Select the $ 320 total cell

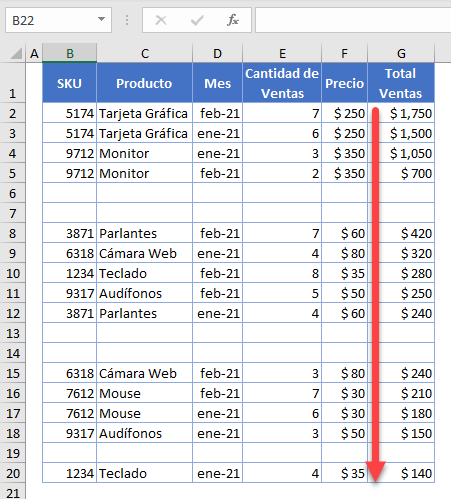pyautogui.click(x=401, y=253)
